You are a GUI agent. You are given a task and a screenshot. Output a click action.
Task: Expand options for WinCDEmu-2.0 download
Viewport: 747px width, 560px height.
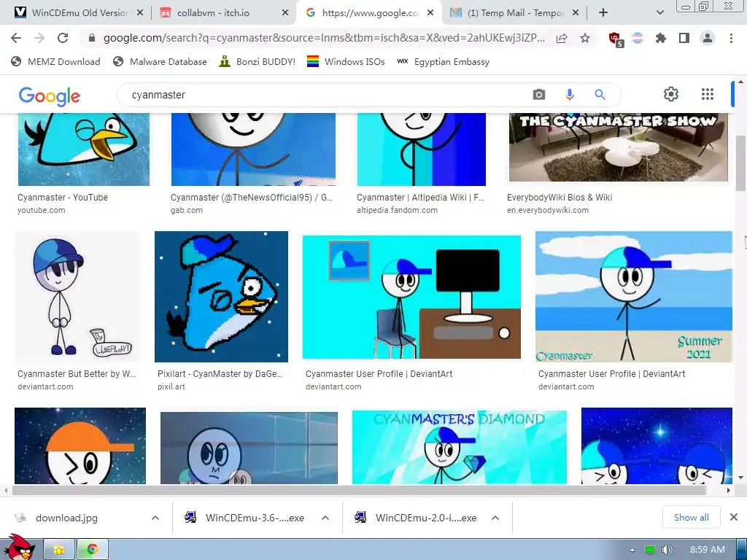(495, 518)
